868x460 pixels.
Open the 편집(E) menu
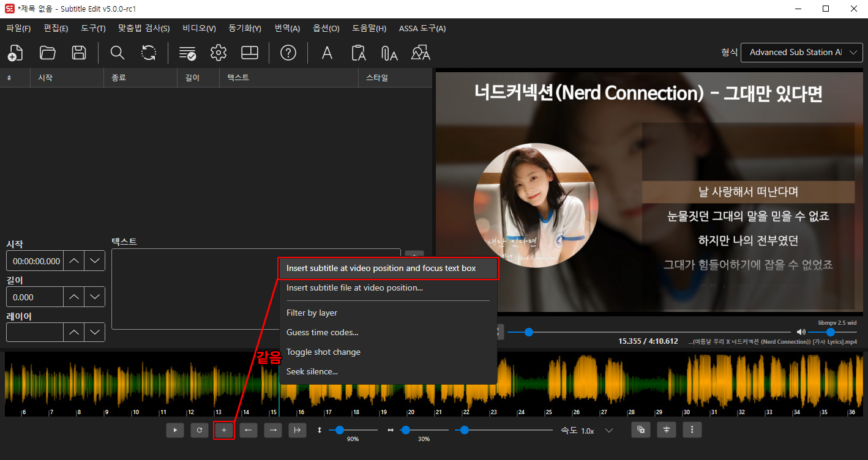(x=56, y=28)
